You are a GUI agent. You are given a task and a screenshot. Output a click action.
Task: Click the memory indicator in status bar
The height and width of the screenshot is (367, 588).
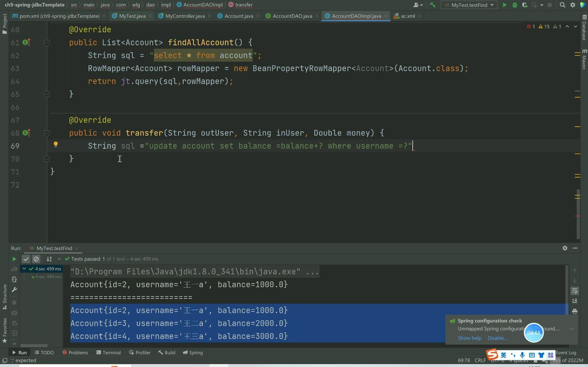click(x=568, y=360)
